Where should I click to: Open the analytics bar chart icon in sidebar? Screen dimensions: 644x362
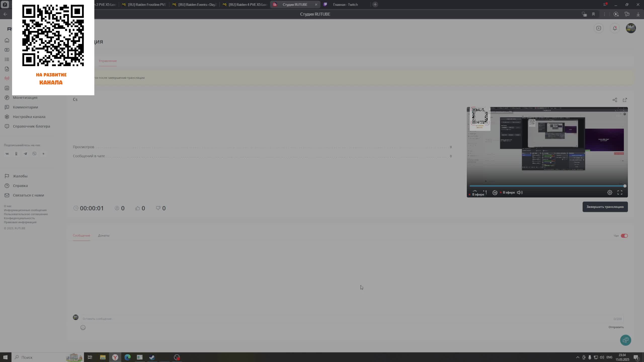click(7, 88)
